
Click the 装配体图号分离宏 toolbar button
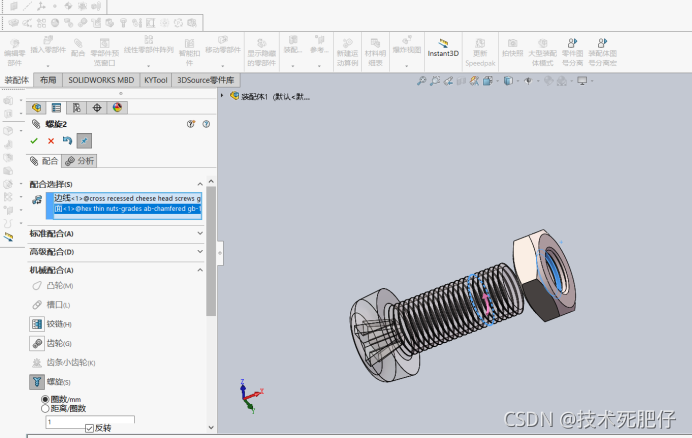point(602,52)
